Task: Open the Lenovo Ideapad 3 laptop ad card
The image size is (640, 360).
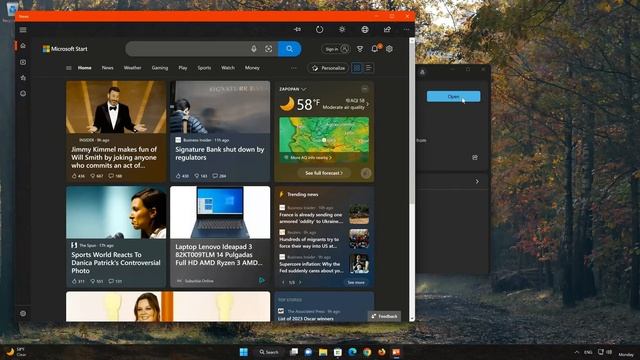Action: click(x=220, y=237)
